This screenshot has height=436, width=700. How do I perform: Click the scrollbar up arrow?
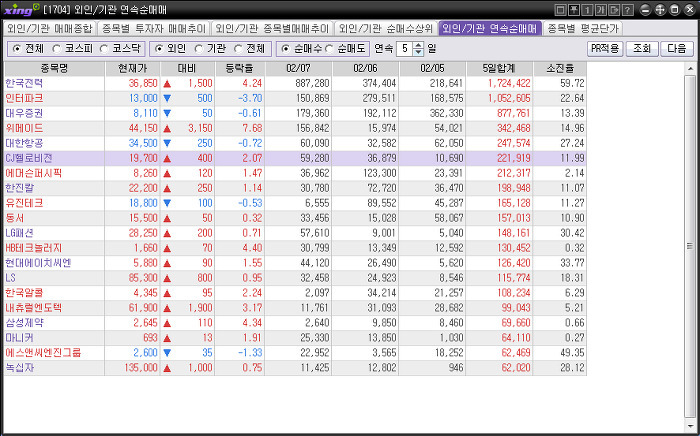690,69
